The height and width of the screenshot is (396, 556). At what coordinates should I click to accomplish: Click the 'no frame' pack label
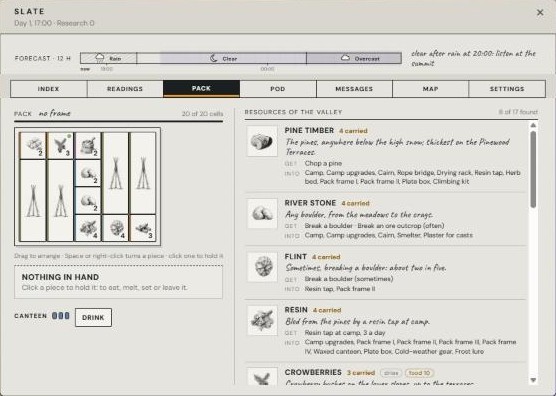click(x=55, y=113)
